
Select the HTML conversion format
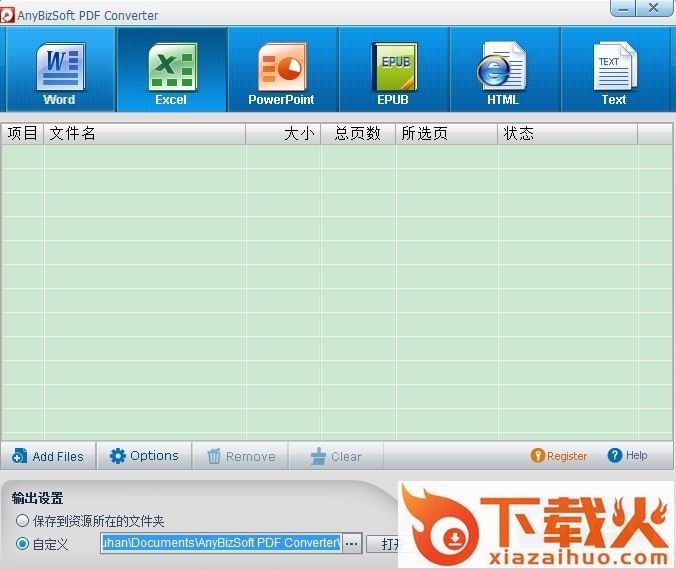(x=505, y=70)
